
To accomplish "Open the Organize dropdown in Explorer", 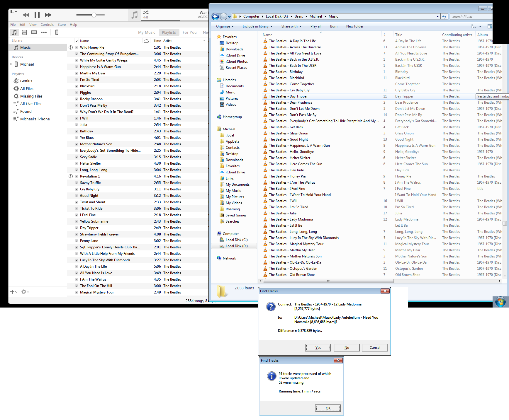I will pos(225,26).
